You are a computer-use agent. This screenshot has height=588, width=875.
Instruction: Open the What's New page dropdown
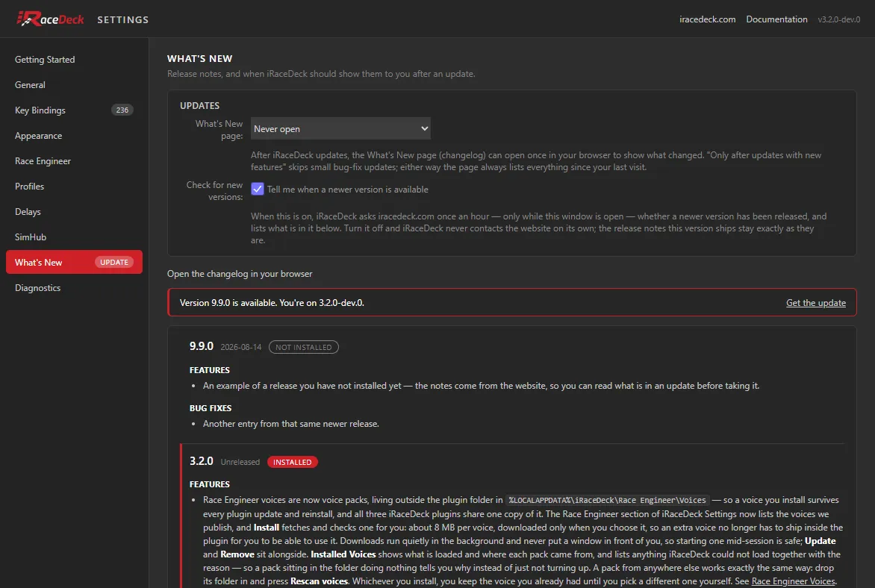[340, 128]
